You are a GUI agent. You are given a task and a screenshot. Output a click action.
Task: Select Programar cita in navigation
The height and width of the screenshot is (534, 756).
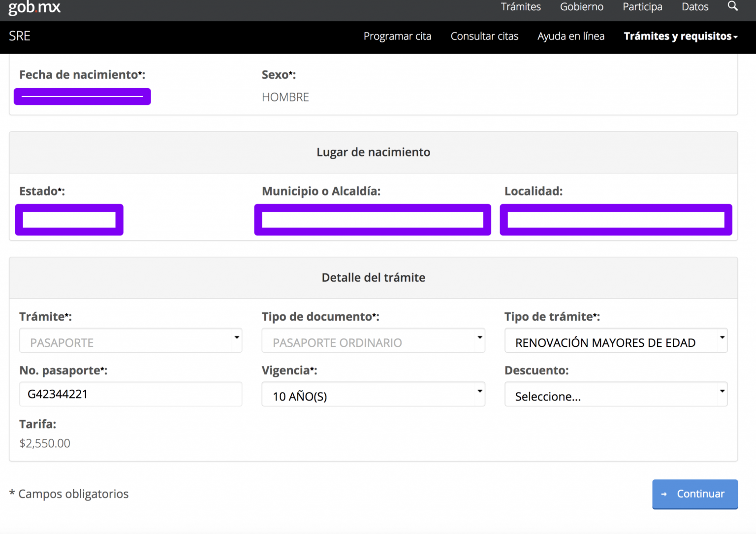tap(397, 36)
